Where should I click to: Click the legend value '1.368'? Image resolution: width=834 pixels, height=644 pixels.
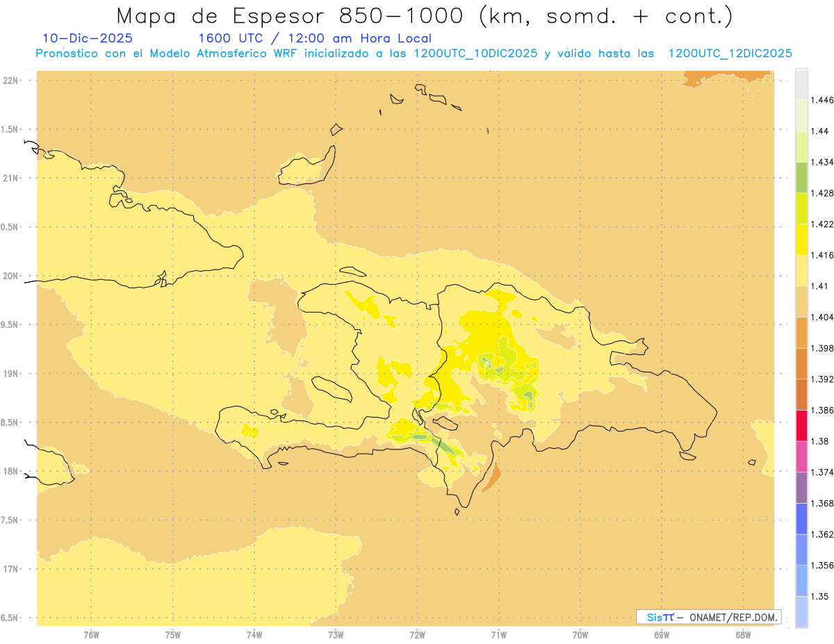pyautogui.click(x=823, y=503)
